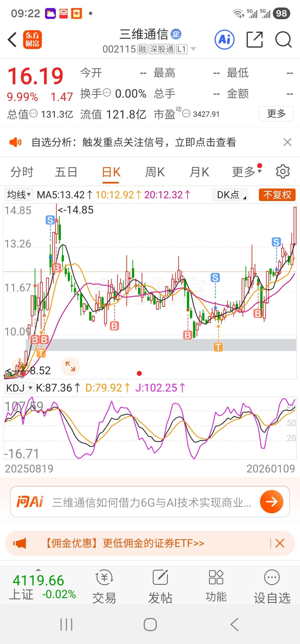The image size is (300, 644).
Task: Switch to the 分时 tab
Action: pyautogui.click(x=22, y=172)
